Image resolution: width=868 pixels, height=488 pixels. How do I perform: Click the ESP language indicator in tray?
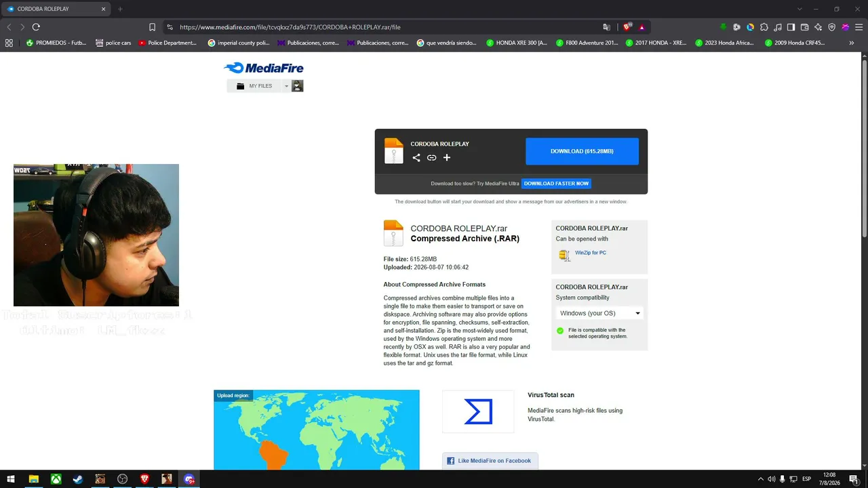coord(807,479)
